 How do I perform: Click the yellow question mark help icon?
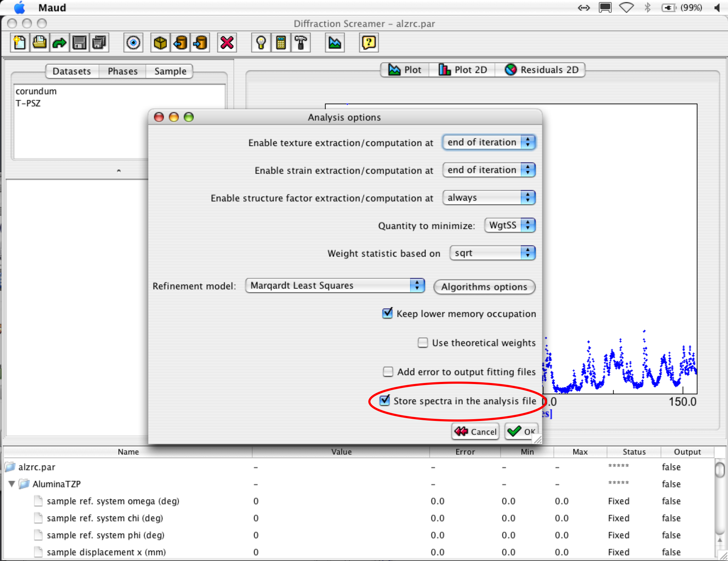pos(369,43)
